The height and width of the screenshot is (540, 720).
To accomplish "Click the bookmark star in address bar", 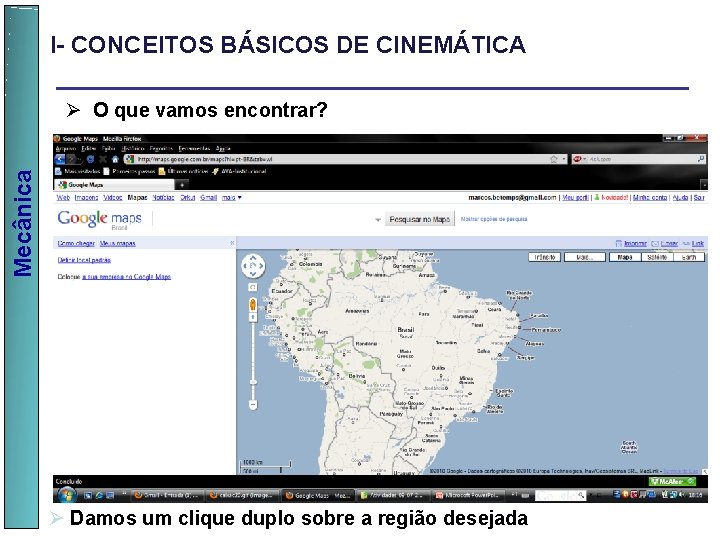I will [x=554, y=159].
